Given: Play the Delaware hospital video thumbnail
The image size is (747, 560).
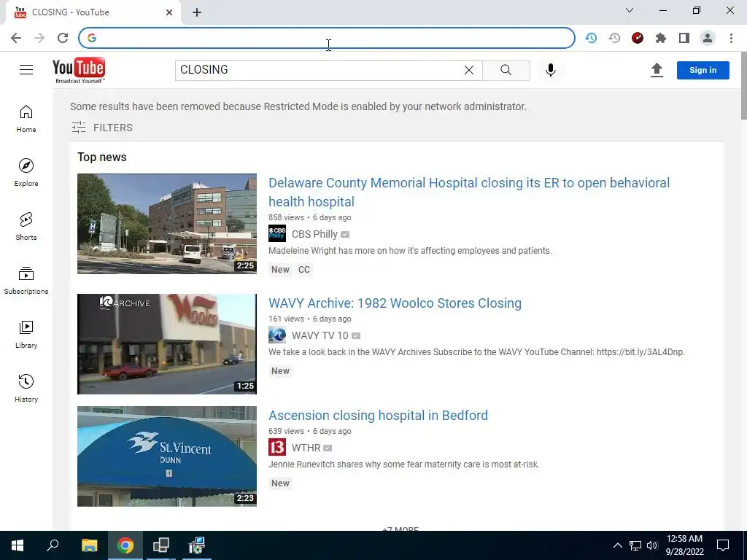Looking at the screenshot, I should pos(167,224).
